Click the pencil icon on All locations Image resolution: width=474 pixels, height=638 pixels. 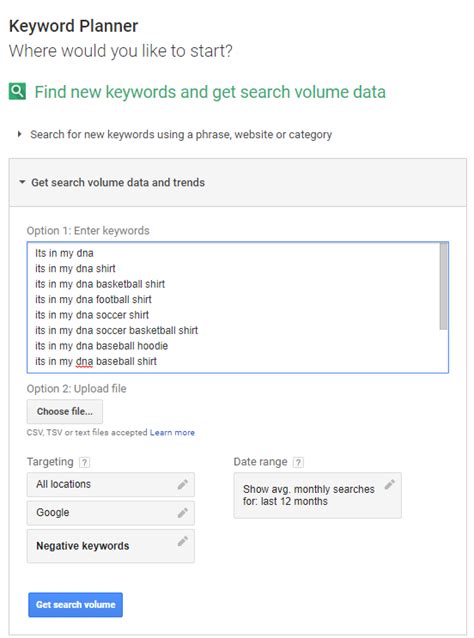pos(183,484)
